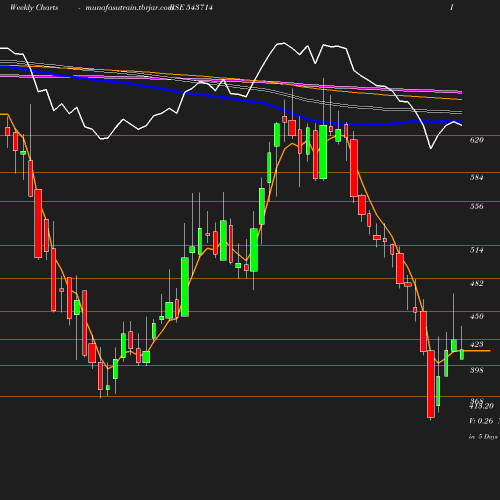
Task: Click the 584 price axis label
Action: click(477, 177)
